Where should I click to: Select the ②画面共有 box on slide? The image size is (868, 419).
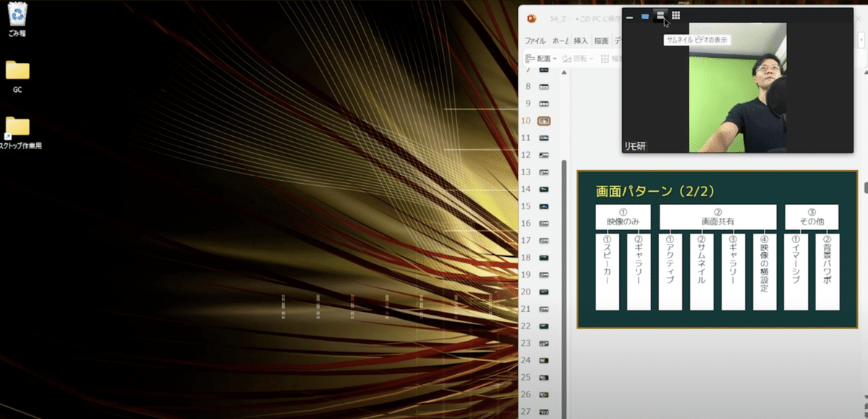(x=718, y=217)
